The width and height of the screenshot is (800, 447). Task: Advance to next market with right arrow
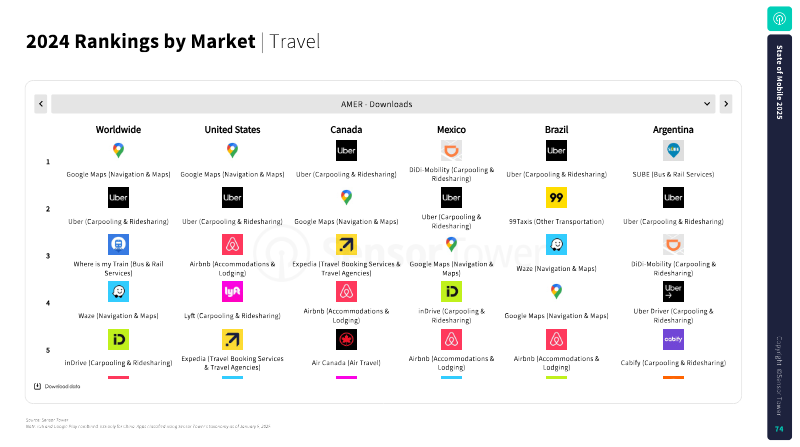point(726,104)
